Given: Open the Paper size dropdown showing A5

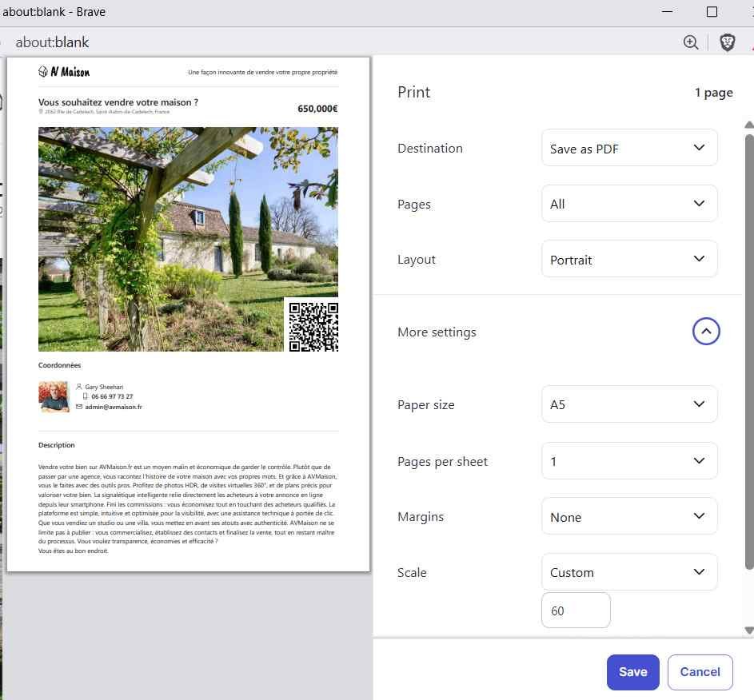Looking at the screenshot, I should (628, 404).
